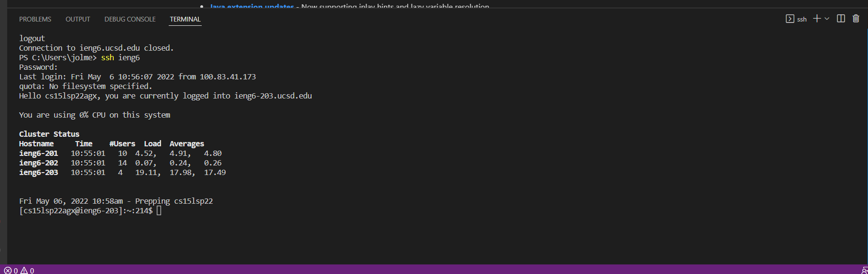Click the warnings triangle icon in status bar
The image size is (868, 274).
pyautogui.click(x=24, y=270)
